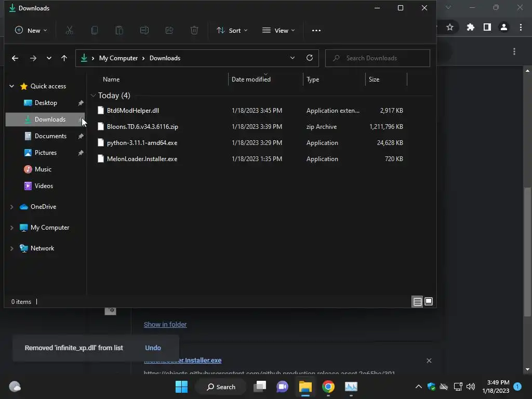Click the Search Downloads input box

tap(378, 58)
